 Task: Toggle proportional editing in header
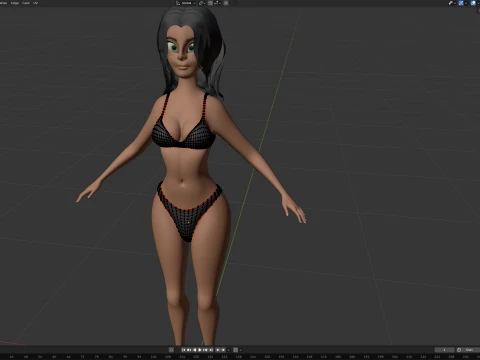(x=226, y=3)
